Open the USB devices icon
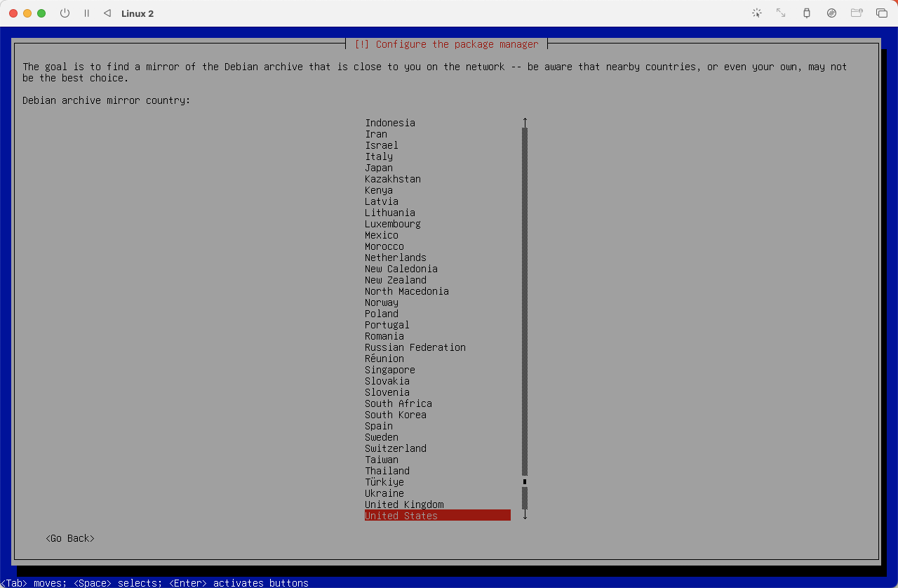 tap(807, 13)
